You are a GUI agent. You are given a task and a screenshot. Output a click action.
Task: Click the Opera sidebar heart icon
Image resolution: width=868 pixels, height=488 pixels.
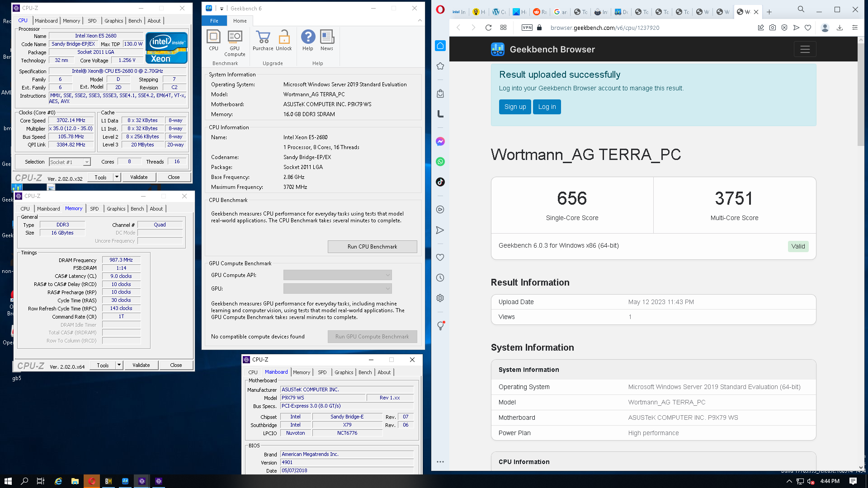coord(440,257)
